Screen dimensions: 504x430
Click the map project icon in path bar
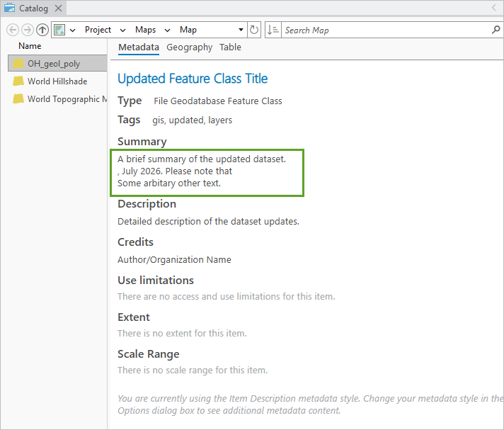(x=59, y=30)
